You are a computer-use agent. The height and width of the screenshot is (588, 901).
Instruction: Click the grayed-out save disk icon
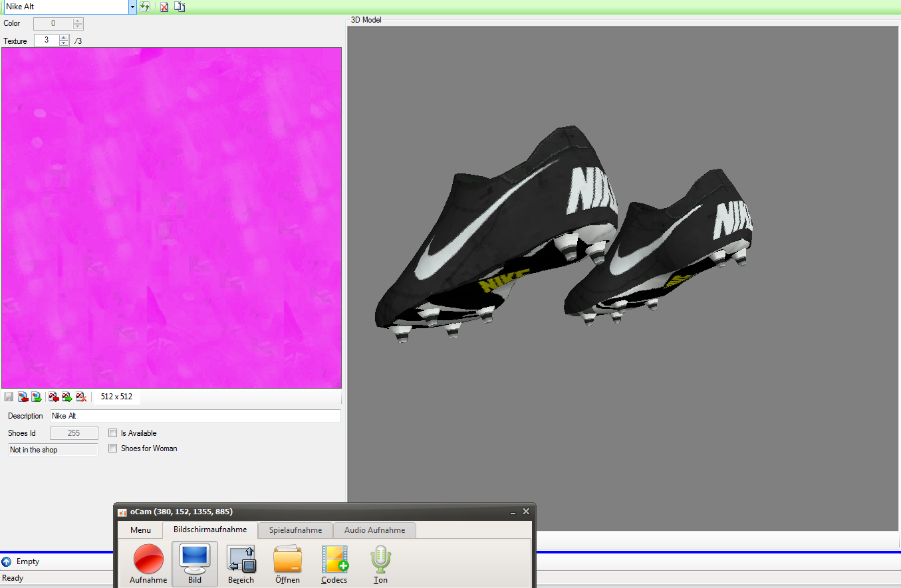[9, 397]
